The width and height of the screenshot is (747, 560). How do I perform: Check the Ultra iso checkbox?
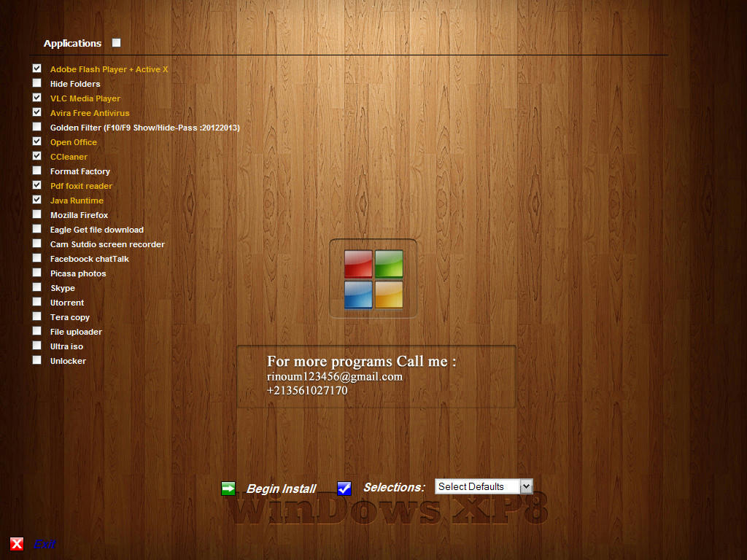pyautogui.click(x=36, y=345)
